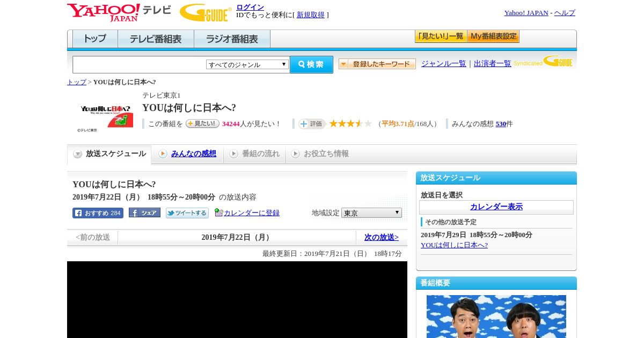The image size is (644, 338).
Task: Expand the 地域設定 東京 dropdown
Action: (x=371, y=213)
